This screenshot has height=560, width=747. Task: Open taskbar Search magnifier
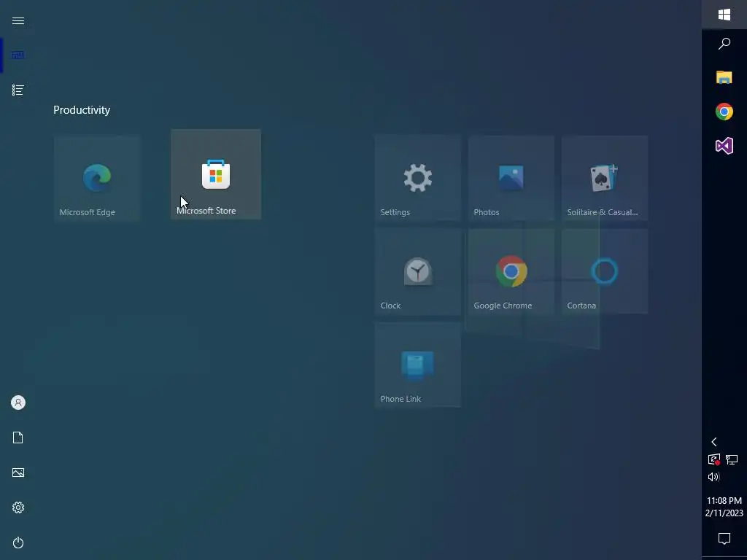(x=724, y=44)
